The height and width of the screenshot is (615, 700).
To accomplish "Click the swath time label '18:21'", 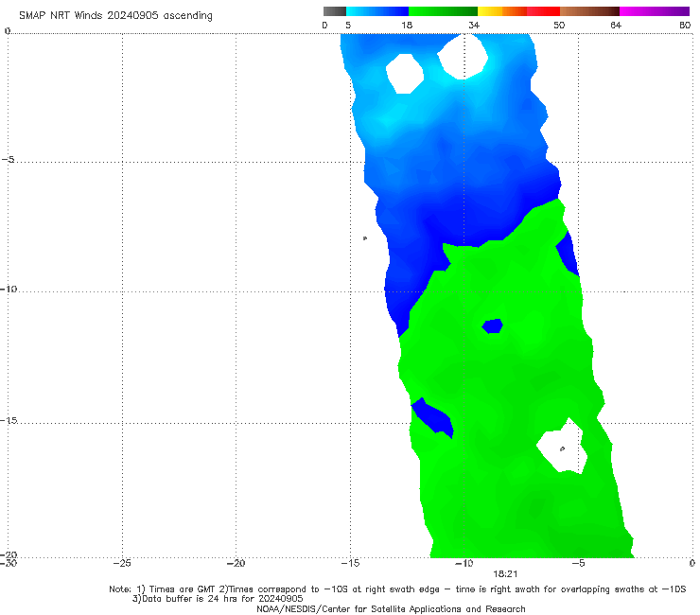I will (x=505, y=574).
